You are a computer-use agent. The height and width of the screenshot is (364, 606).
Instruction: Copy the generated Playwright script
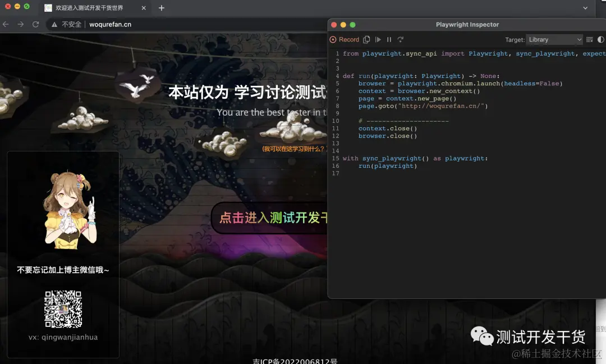366,39
